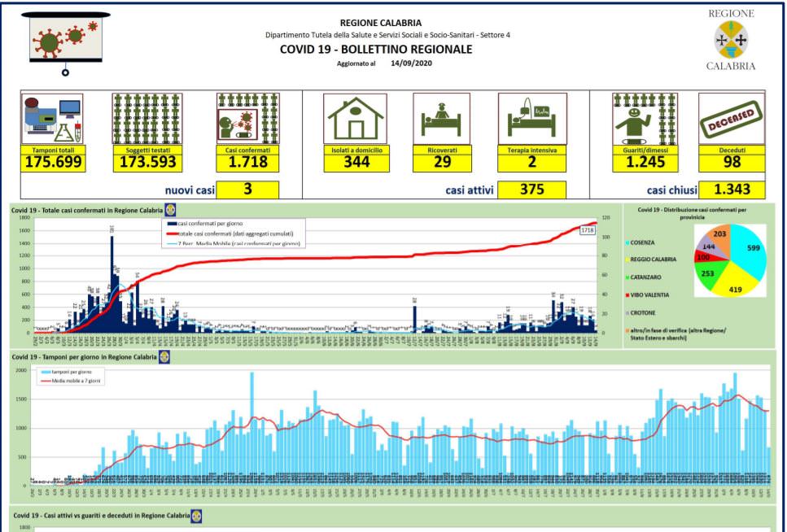787x532 pixels.
Task: Click the Regione Calabria logo
Action: 731,39
